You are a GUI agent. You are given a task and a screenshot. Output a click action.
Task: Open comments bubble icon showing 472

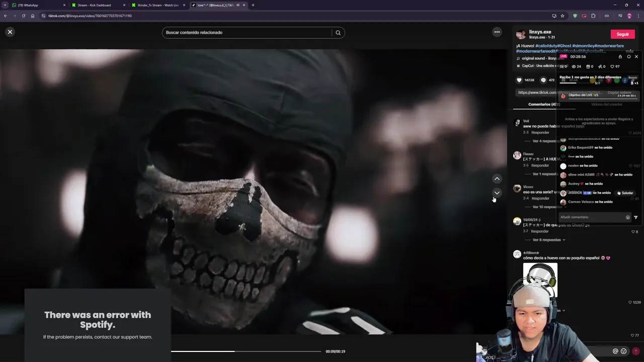point(543,80)
